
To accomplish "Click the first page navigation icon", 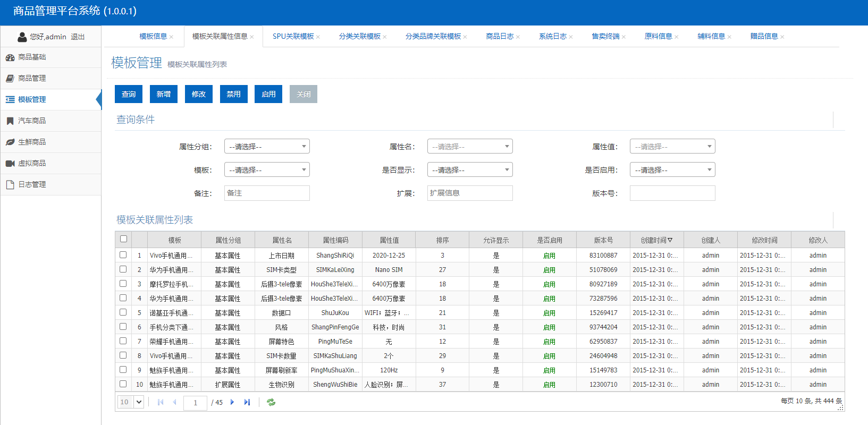I will click(161, 402).
